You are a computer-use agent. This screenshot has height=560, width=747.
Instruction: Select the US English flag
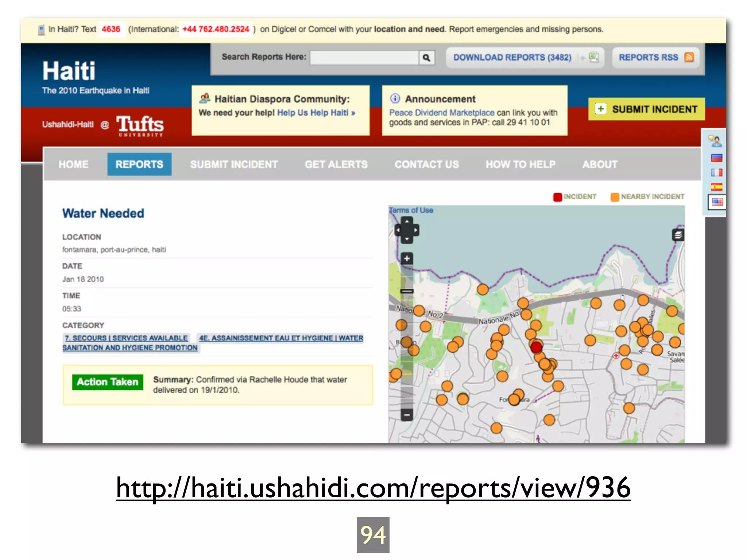click(717, 202)
